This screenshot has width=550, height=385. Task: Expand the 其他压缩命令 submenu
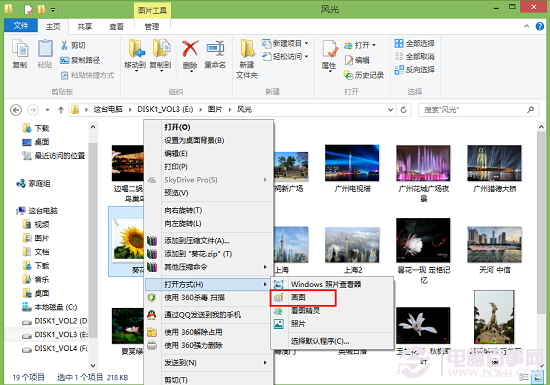(209, 267)
